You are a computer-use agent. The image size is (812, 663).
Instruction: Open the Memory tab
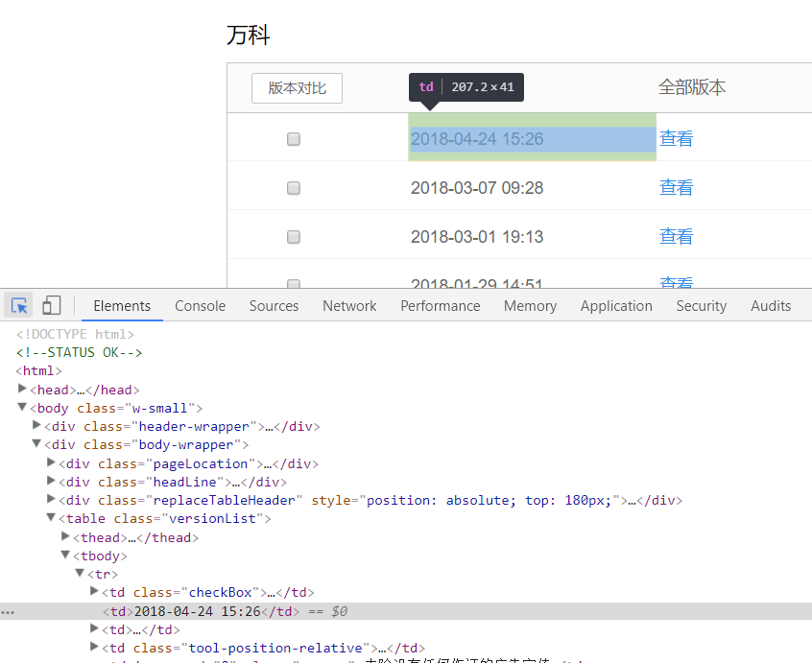[x=530, y=306]
